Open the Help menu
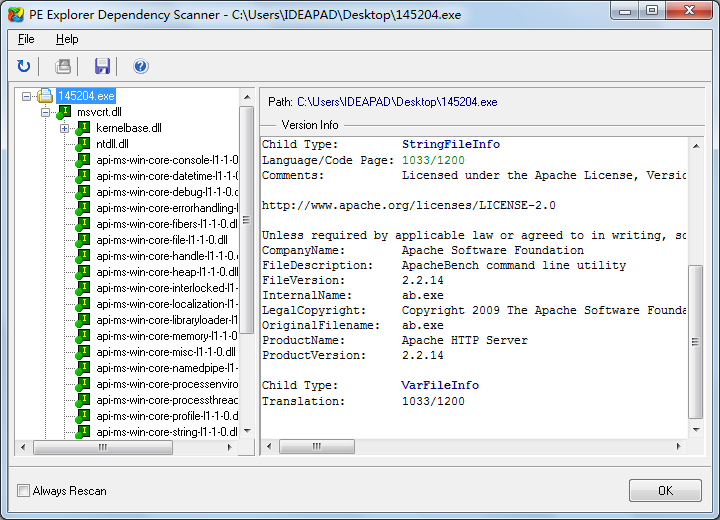720x520 pixels. point(67,39)
